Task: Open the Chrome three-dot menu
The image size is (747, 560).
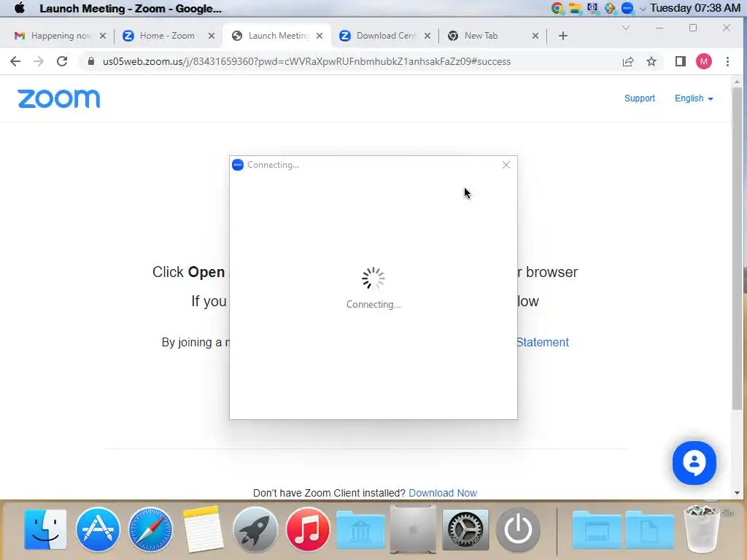Action: coord(727,61)
